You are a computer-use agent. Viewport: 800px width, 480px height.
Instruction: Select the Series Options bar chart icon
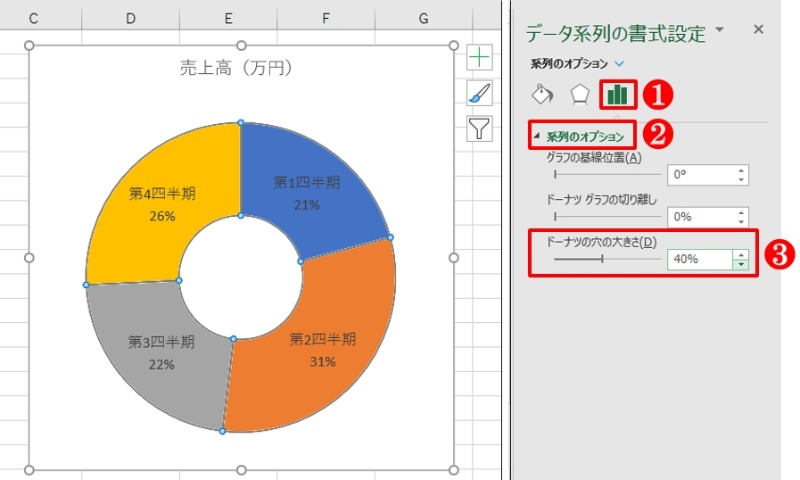click(x=618, y=95)
